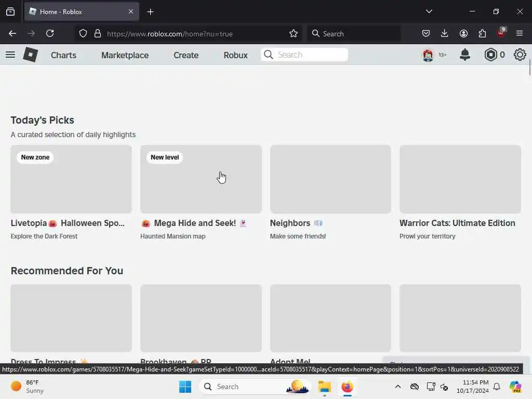
Task: Open the Neighbors game thumbnail
Action: pos(330,179)
